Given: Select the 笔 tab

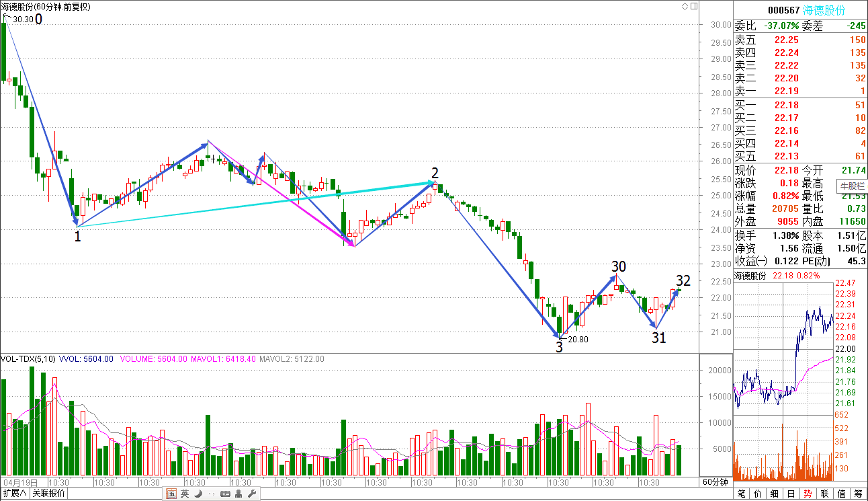Looking at the screenshot, I should click(x=740, y=494).
